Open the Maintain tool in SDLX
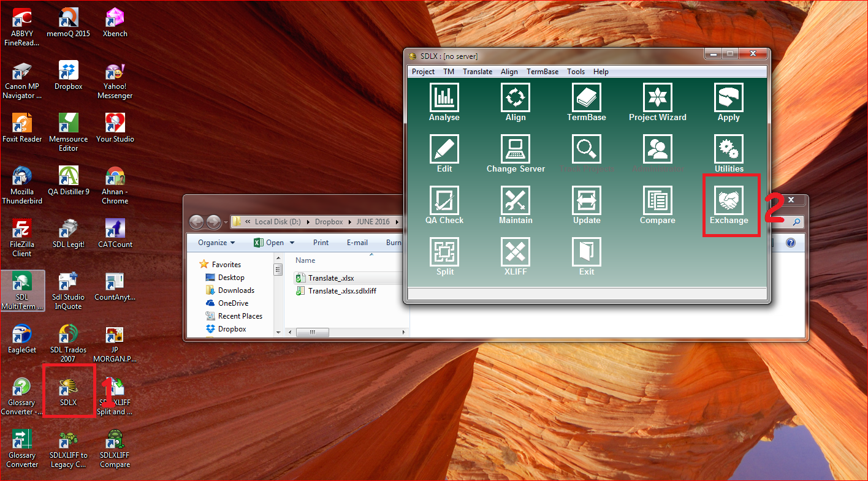The image size is (868, 481). point(516,205)
